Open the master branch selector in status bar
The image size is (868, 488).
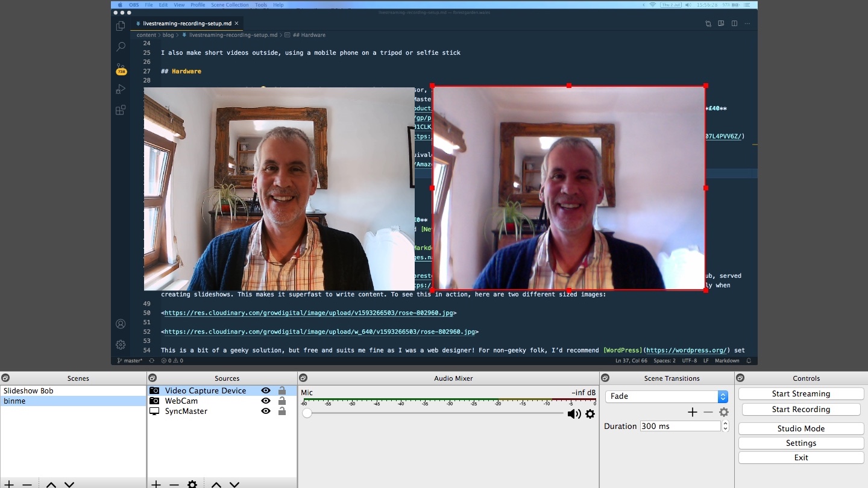pyautogui.click(x=130, y=361)
